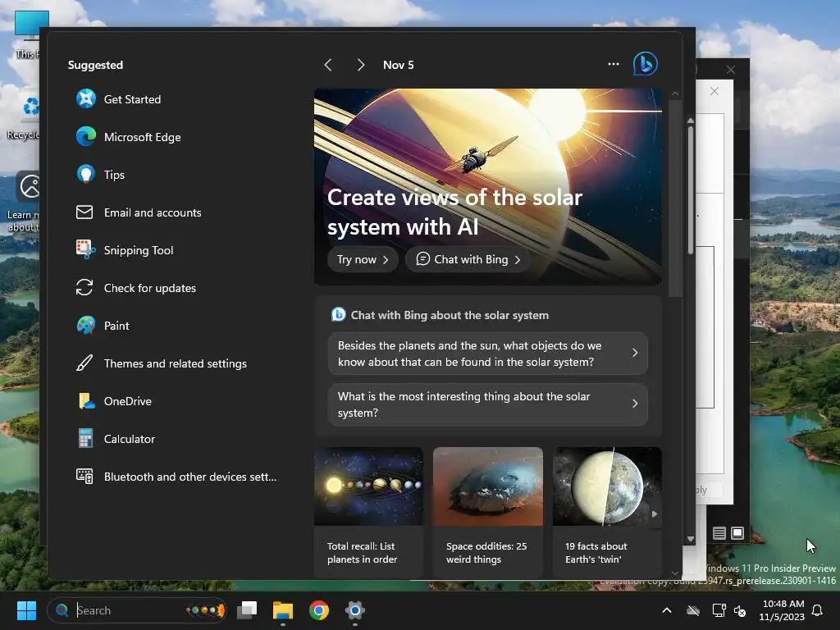Viewport: 840px width, 630px height.
Task: Select the Check for updates icon
Action: point(84,288)
